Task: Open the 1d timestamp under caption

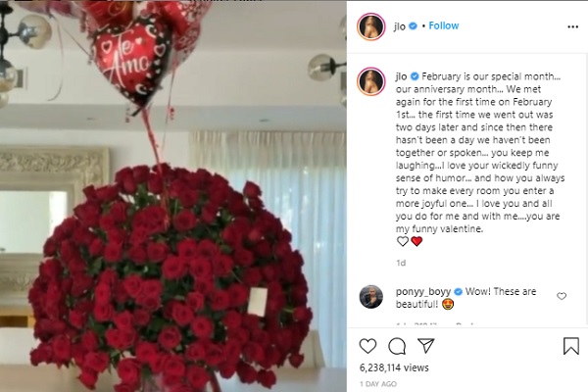Action: pyautogui.click(x=401, y=263)
